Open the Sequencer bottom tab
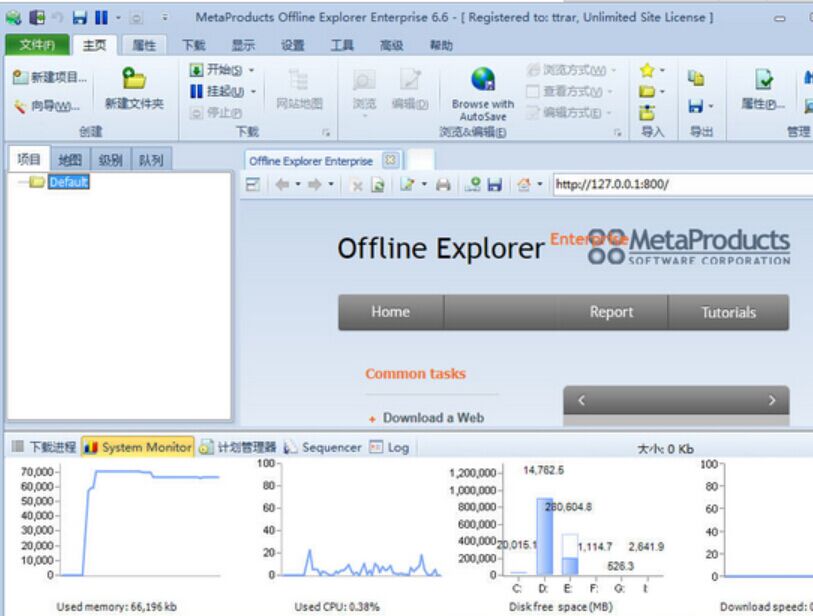The image size is (813, 616). click(323, 447)
